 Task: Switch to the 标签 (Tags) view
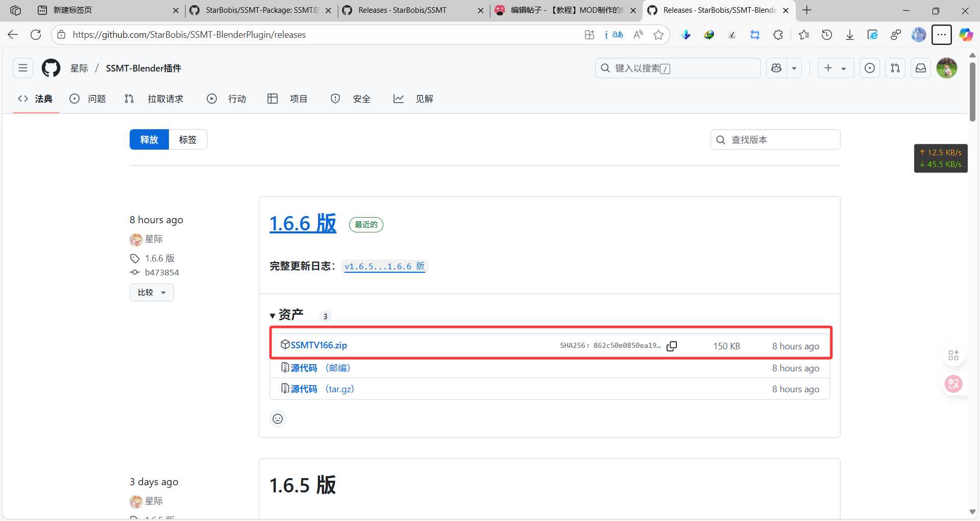click(x=187, y=139)
